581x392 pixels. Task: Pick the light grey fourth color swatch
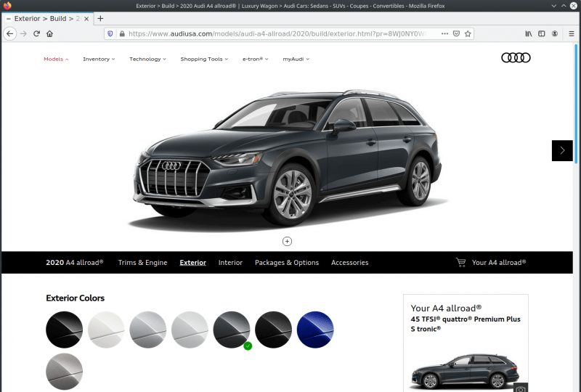click(x=190, y=330)
